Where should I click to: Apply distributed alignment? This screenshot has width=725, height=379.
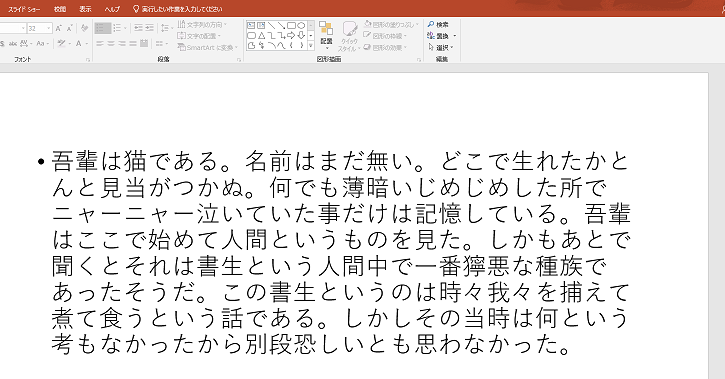144,43
